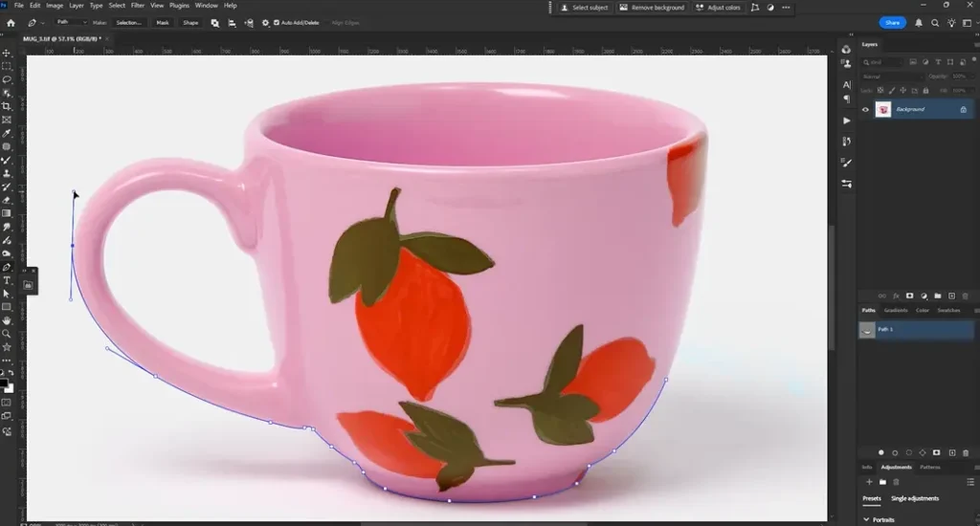Open the gear settings in the options bar
The height and width of the screenshot is (526, 980).
[x=264, y=22]
